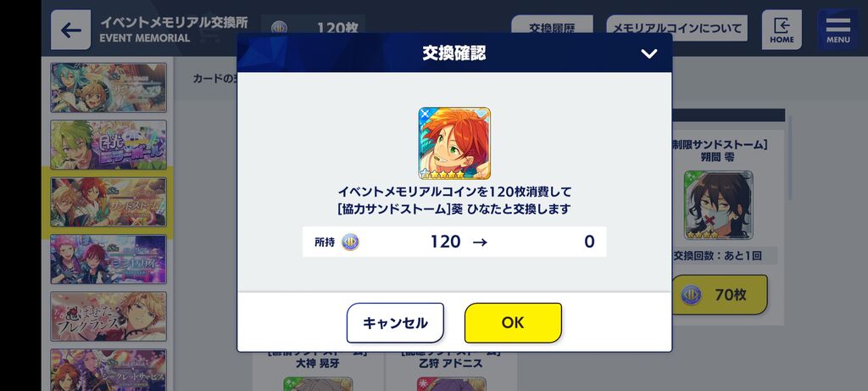Select the Rei Sakuma masked card icon
Screen dimensions: 868x391
[x=719, y=205]
